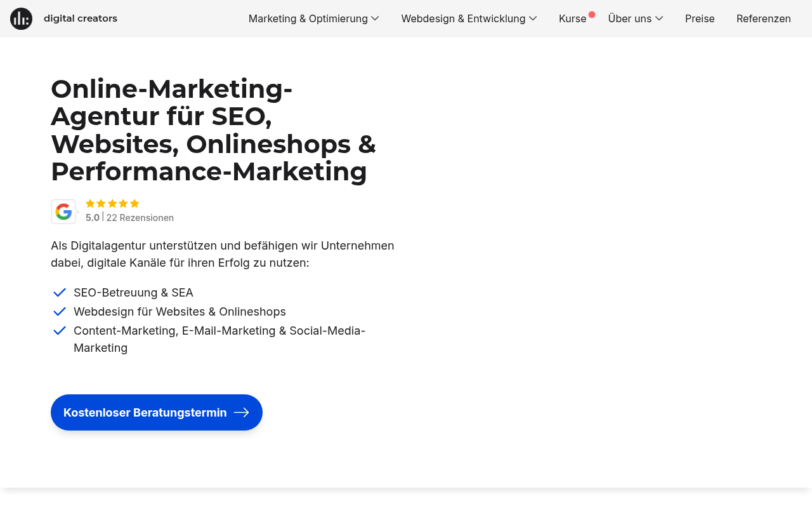Click the digital creators bar-chart logo icon
Screen dimensions: 812x508
pyautogui.click(x=21, y=18)
